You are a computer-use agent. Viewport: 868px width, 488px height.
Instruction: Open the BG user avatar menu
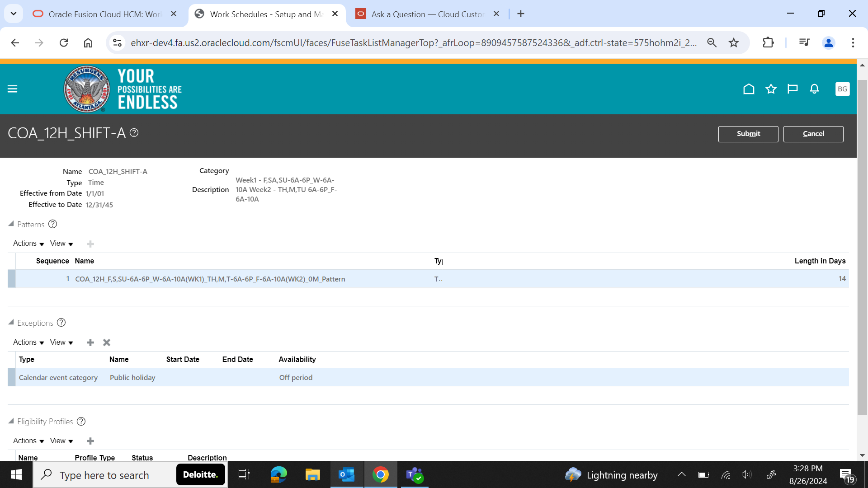click(x=842, y=89)
